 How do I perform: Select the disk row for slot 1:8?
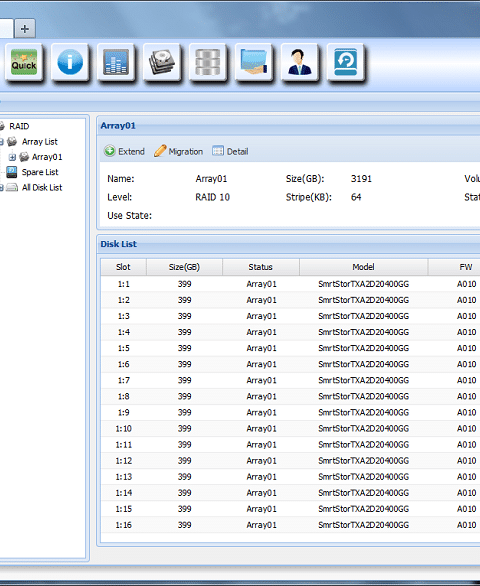[x=290, y=397]
